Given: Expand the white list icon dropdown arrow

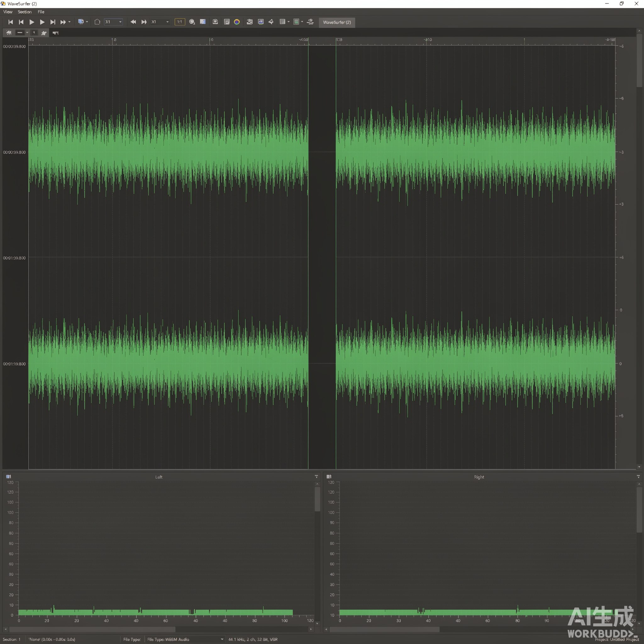Looking at the screenshot, I should (288, 22).
